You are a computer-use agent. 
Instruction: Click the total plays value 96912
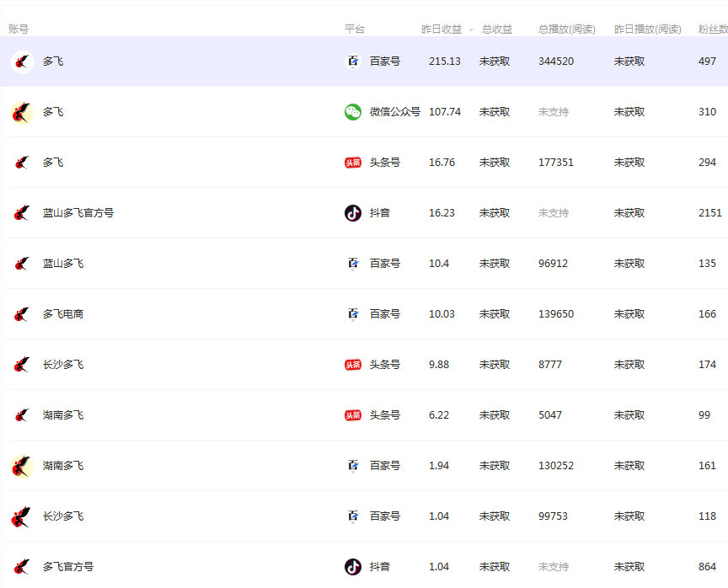click(x=553, y=264)
